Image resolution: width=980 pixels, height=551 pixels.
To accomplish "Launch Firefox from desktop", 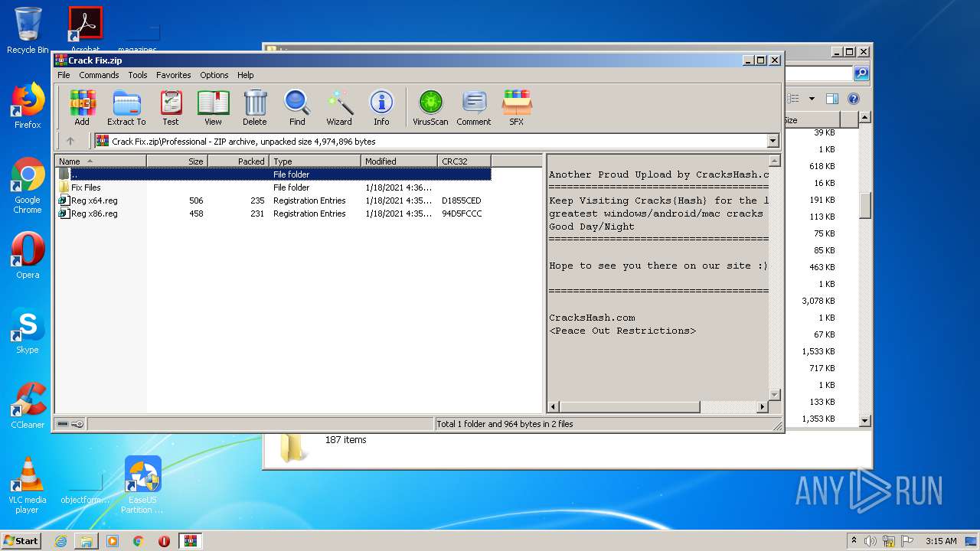I will 28,106.
